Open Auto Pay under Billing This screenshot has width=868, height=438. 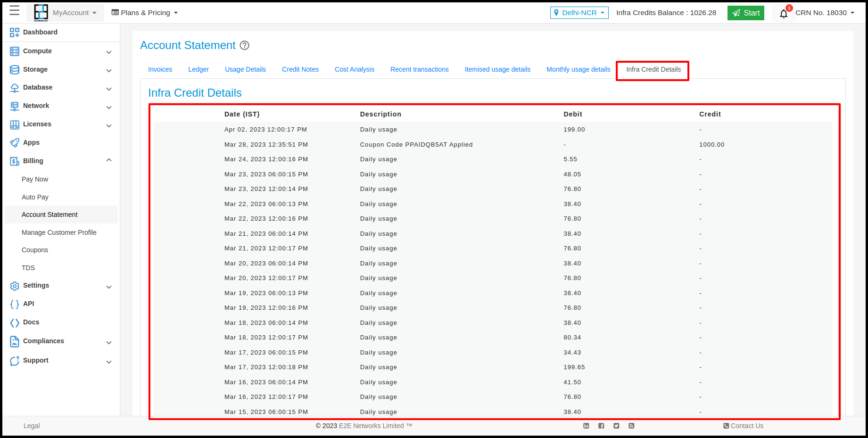pyautogui.click(x=35, y=197)
